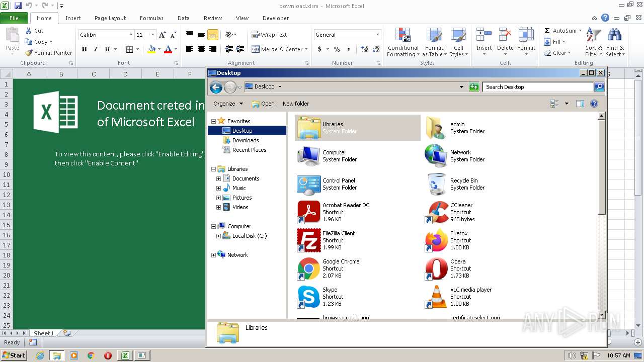Open Sort & Filter tool
The height and width of the screenshot is (362, 644).
point(594,42)
